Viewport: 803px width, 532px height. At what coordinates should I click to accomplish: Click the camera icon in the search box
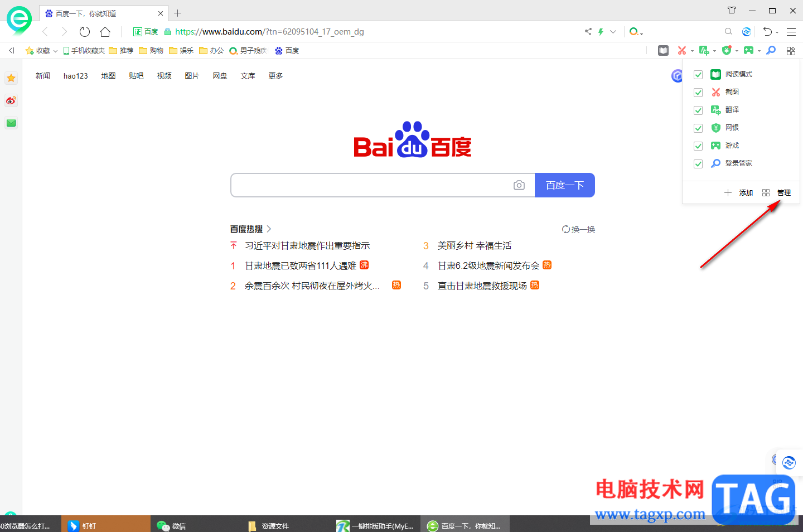pyautogui.click(x=519, y=185)
